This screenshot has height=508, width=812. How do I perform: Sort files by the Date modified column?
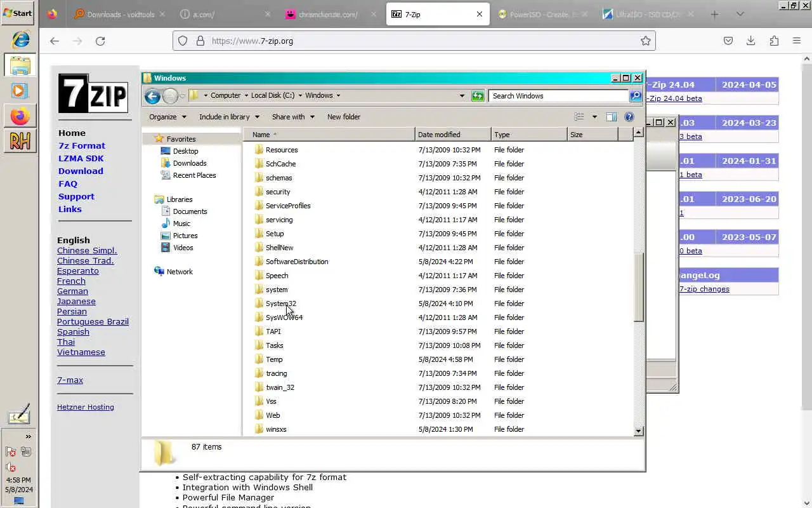point(453,135)
